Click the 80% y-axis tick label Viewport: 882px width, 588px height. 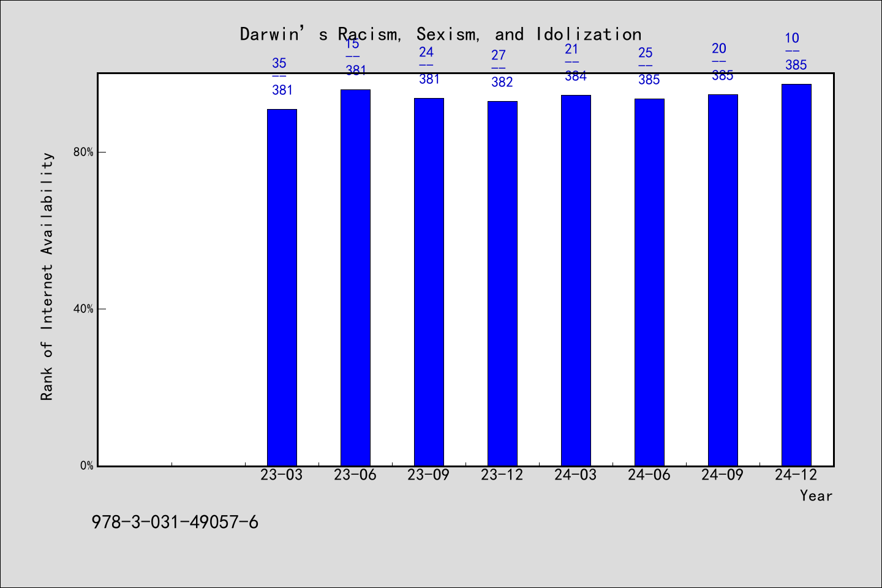[83, 152]
